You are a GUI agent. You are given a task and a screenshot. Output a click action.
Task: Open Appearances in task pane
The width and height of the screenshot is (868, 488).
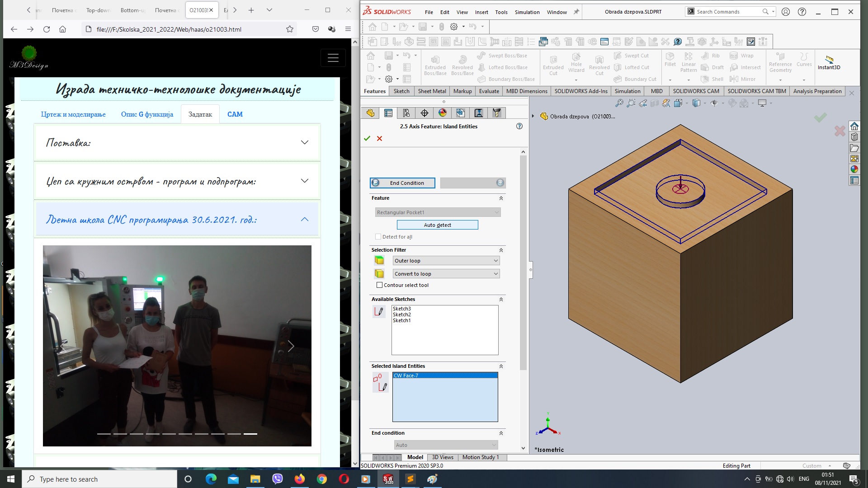point(854,169)
